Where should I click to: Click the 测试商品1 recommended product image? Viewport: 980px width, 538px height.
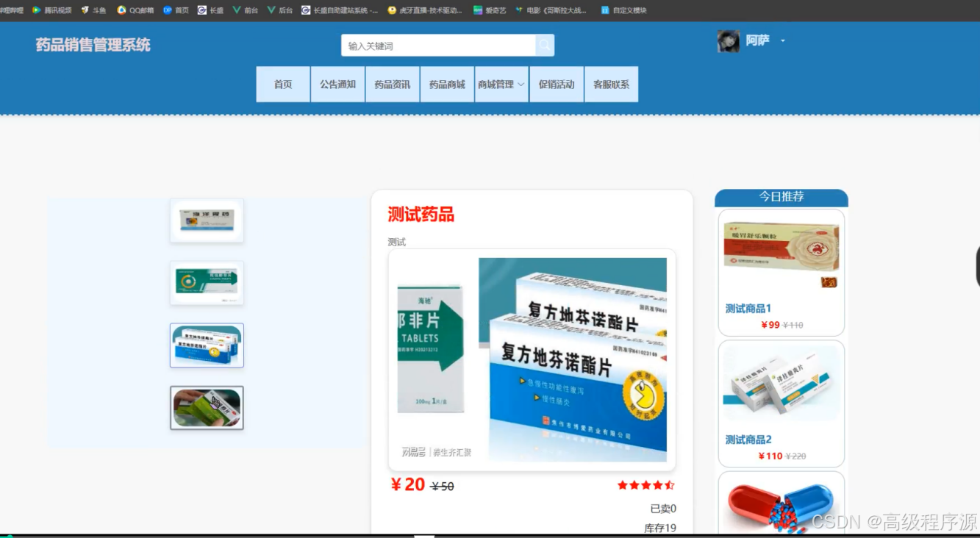[782, 255]
